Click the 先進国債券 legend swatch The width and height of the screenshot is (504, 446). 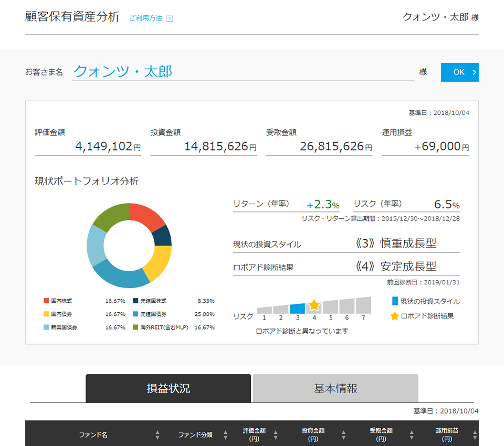click(x=135, y=314)
